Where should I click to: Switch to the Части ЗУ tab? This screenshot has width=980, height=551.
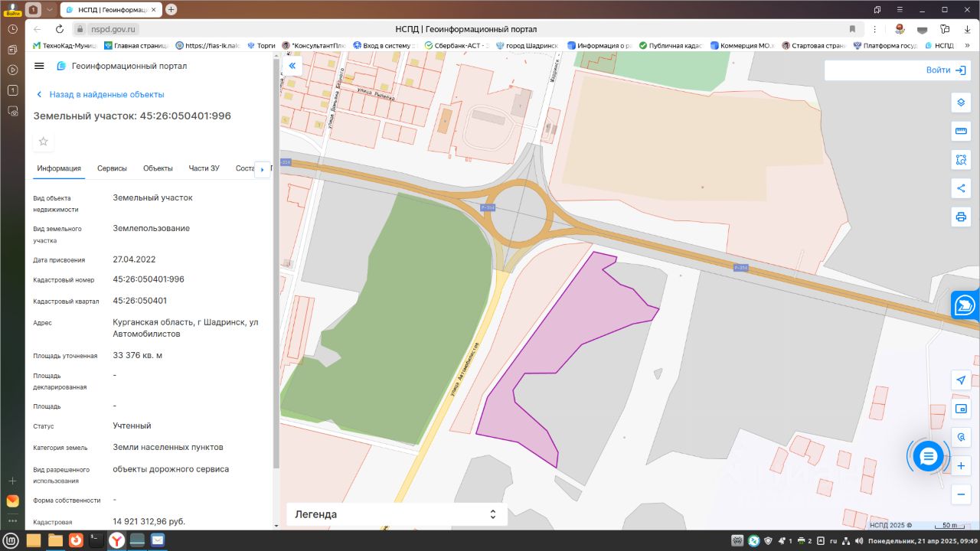click(204, 168)
